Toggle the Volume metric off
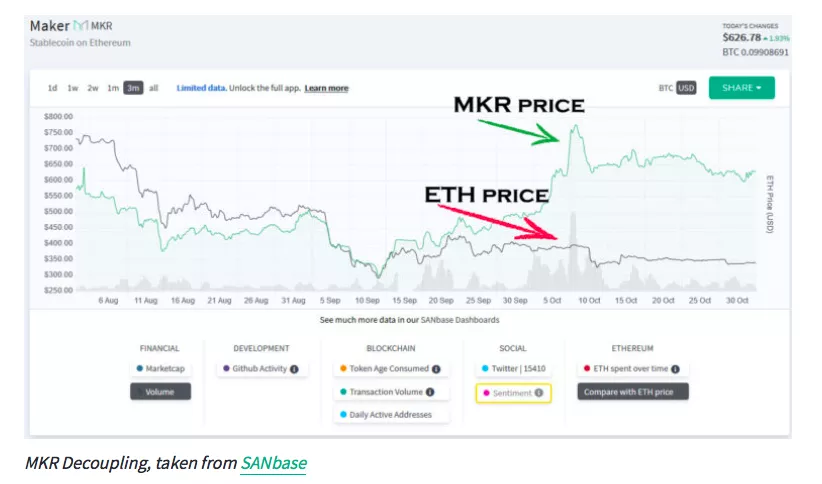The width and height of the screenshot is (822, 484). 160,392
